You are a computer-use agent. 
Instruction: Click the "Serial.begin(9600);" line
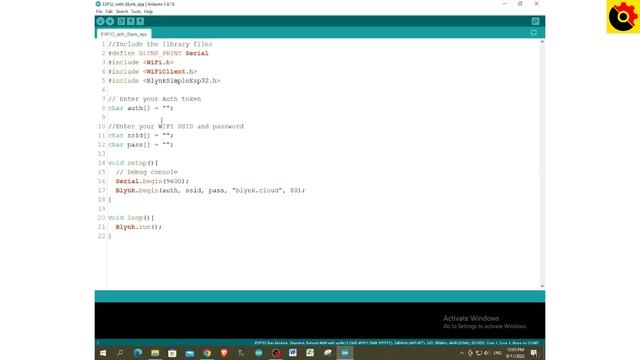152,181
